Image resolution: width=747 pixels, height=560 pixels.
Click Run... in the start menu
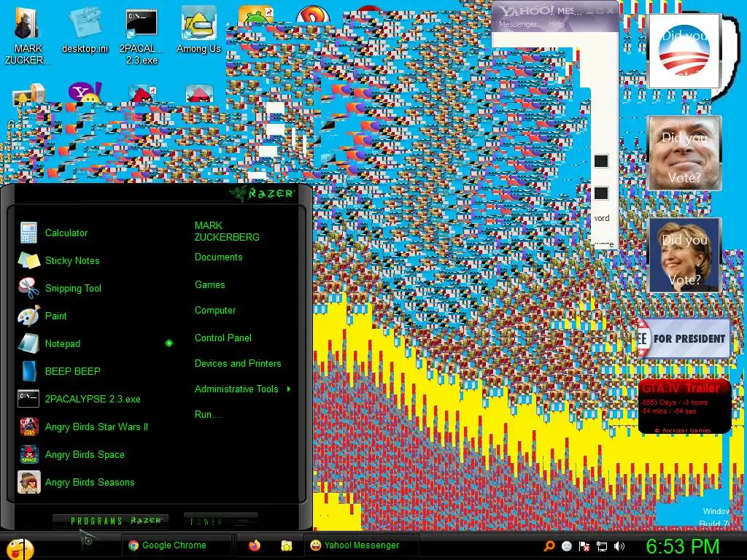click(207, 414)
